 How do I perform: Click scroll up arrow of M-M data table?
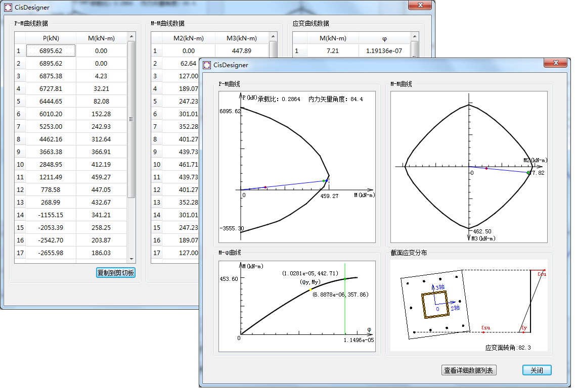point(273,37)
